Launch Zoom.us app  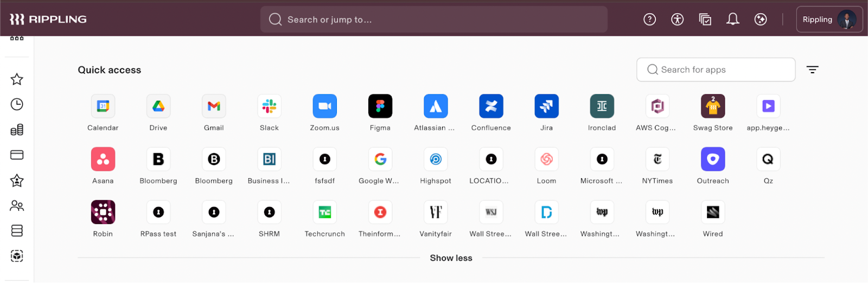pyautogui.click(x=325, y=106)
